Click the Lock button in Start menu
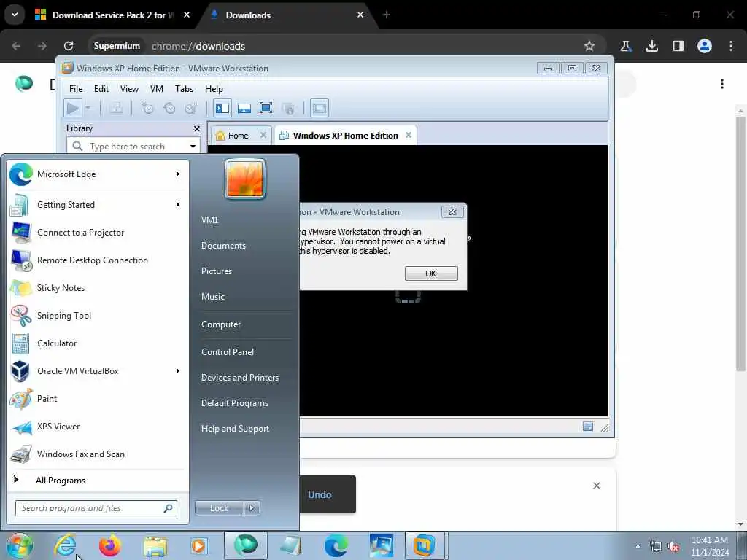 219,508
